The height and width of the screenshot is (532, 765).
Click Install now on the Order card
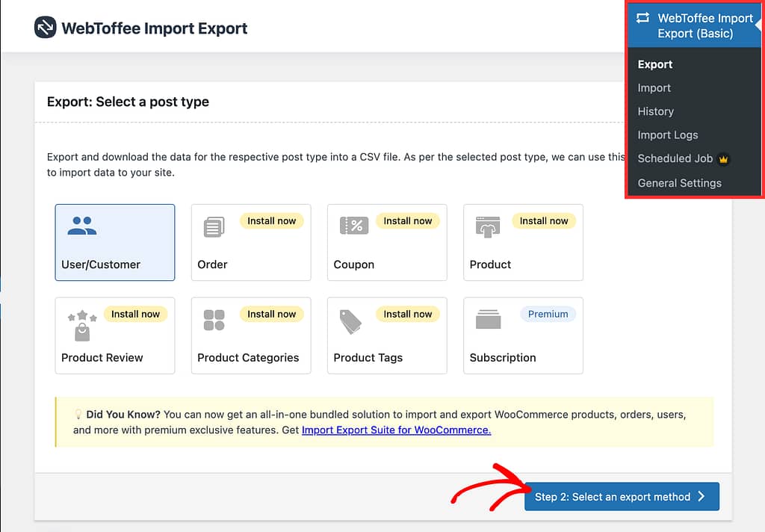click(271, 220)
